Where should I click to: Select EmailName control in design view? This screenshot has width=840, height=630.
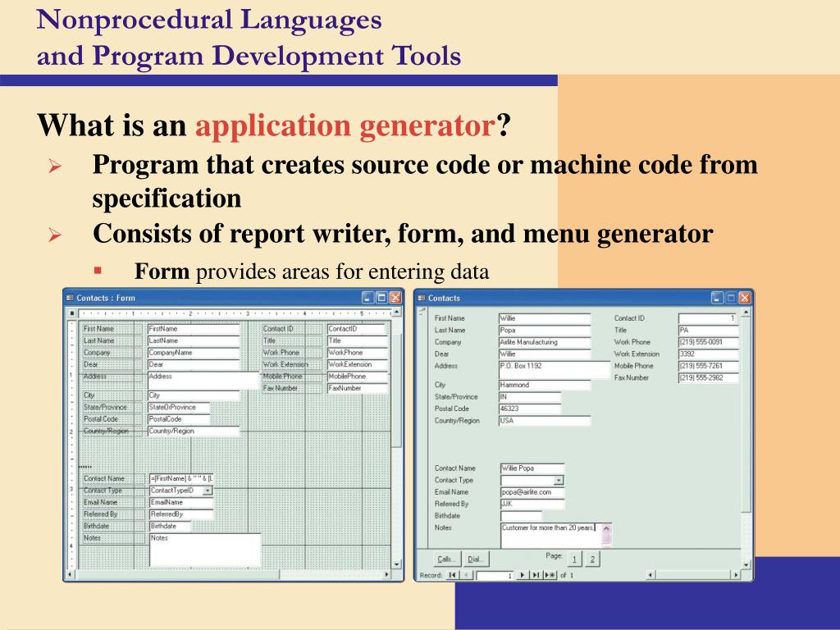click(181, 503)
